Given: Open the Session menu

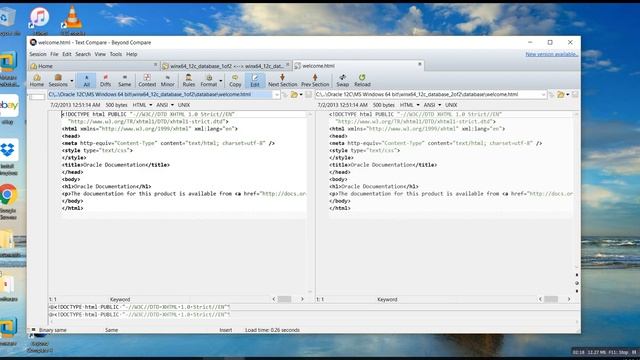Looking at the screenshot, I should point(38,54).
